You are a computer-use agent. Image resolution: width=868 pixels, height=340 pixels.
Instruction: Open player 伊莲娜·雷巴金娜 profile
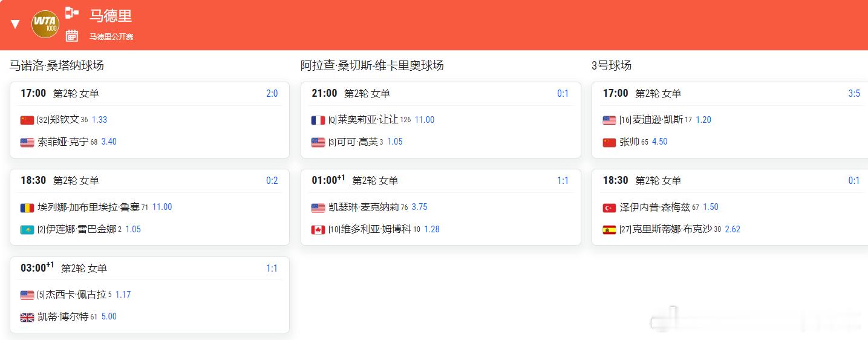[81, 229]
